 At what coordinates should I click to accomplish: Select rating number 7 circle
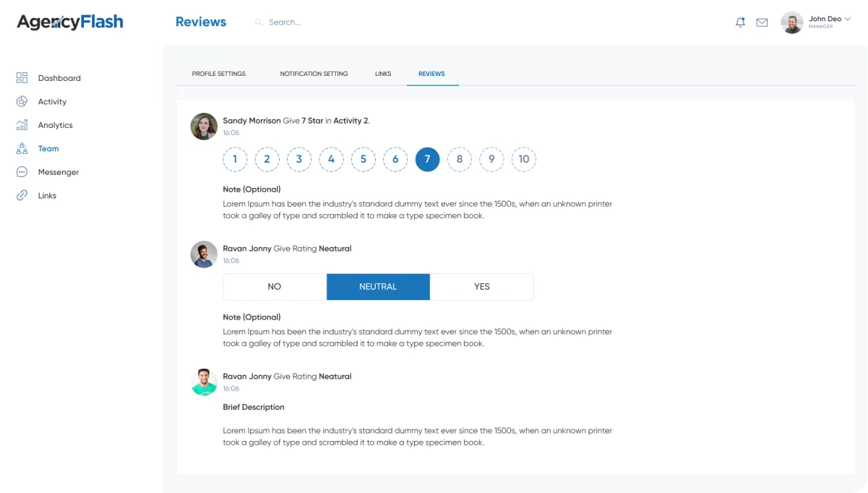[427, 159]
